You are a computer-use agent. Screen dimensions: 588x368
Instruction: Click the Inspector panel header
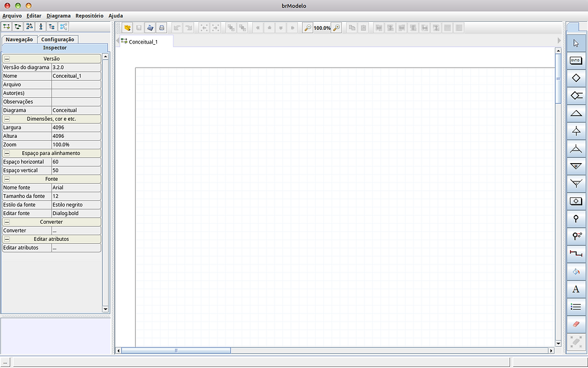click(55, 48)
